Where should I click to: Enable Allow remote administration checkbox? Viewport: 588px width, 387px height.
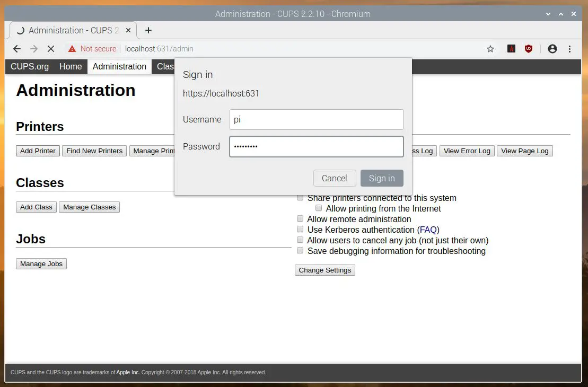point(300,219)
